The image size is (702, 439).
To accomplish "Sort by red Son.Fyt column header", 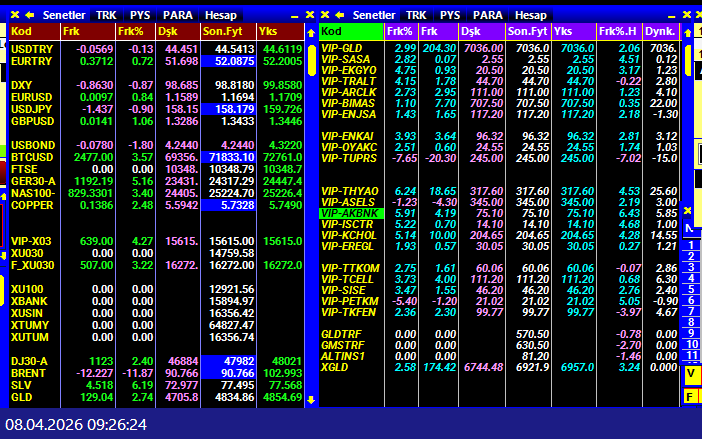I will (228, 31).
